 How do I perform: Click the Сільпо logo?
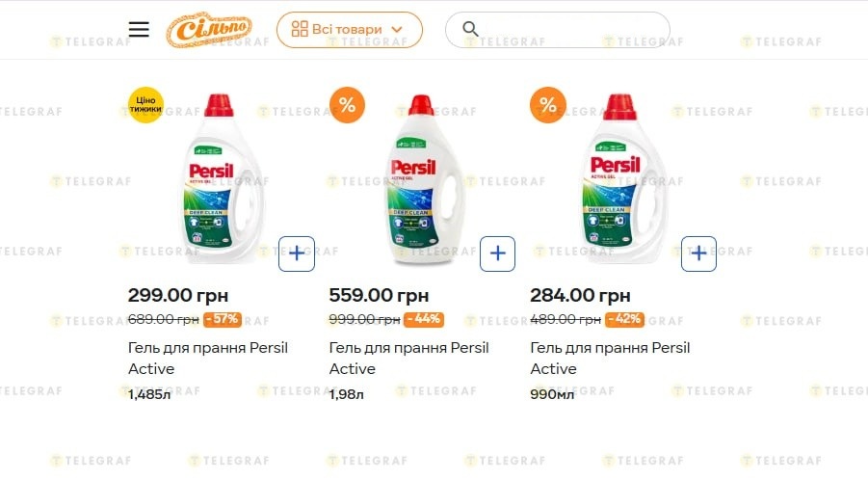point(209,30)
